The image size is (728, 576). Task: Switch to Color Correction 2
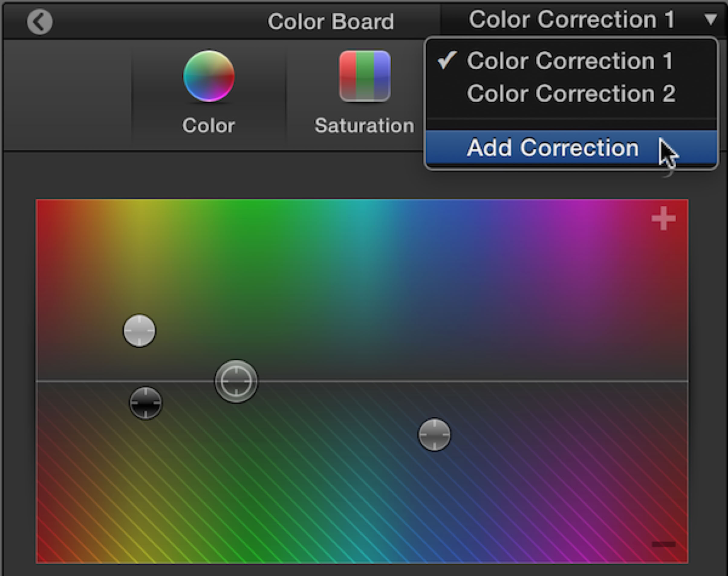tap(571, 93)
